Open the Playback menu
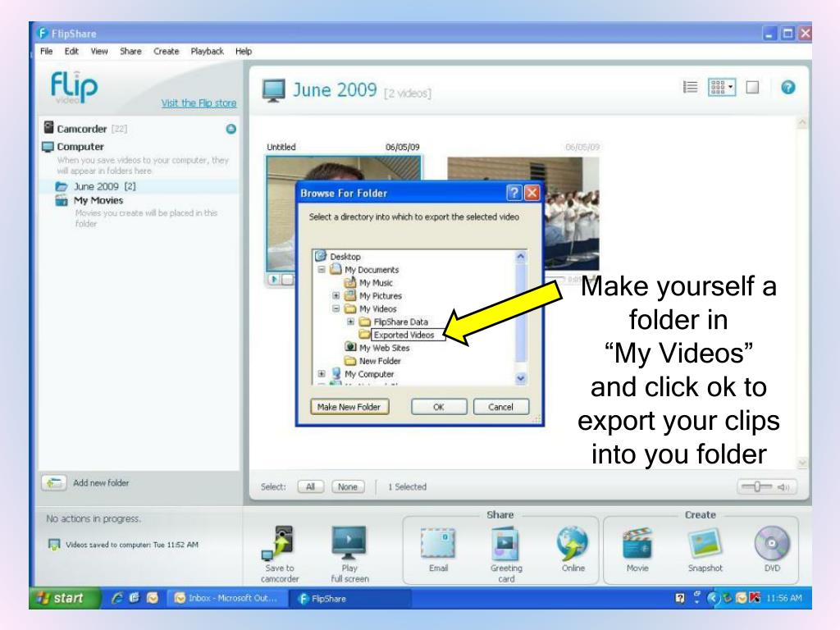840x630 pixels. point(208,52)
